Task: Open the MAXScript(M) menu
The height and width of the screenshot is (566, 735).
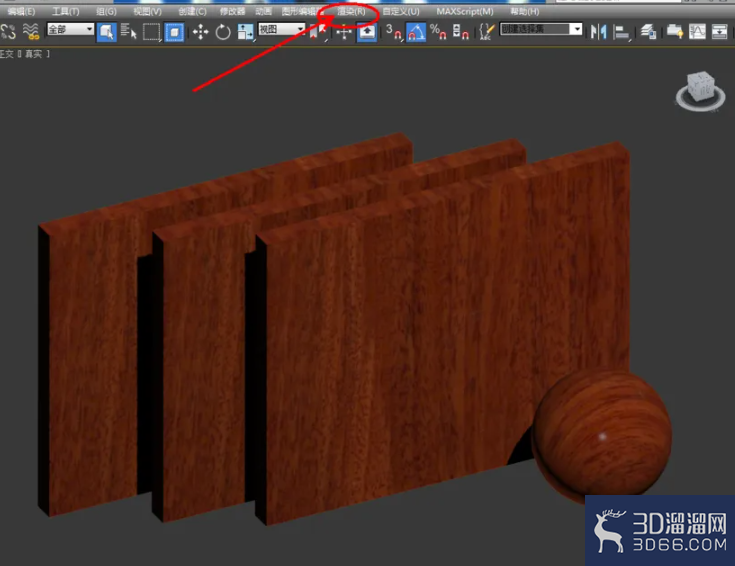Action: coord(465,11)
